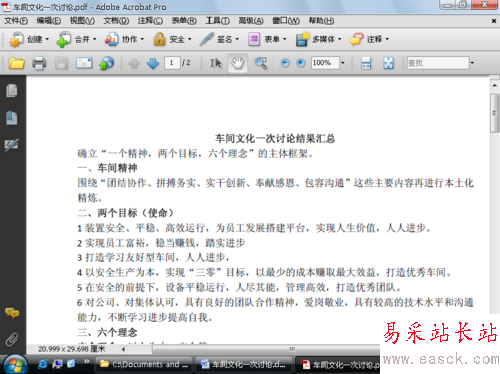Viewport: 500px width, 374px height.
Task: Go to next page with down arrow
Action: (153, 63)
